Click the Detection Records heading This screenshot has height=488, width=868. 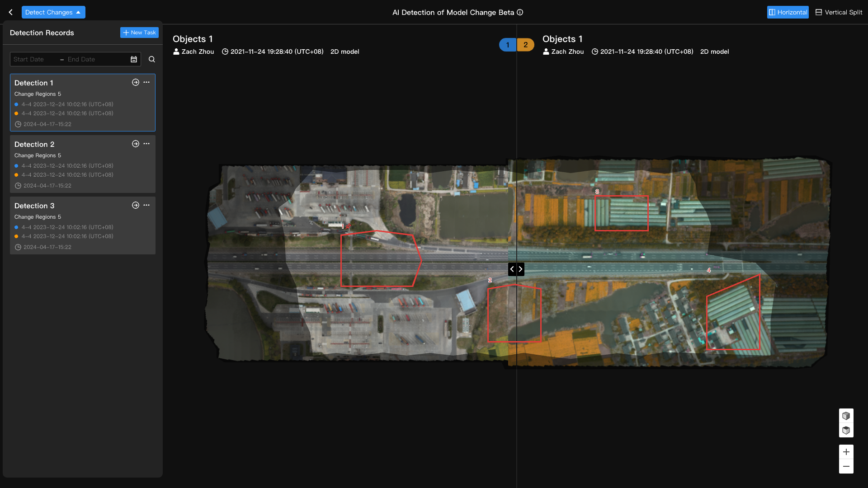[x=42, y=33]
